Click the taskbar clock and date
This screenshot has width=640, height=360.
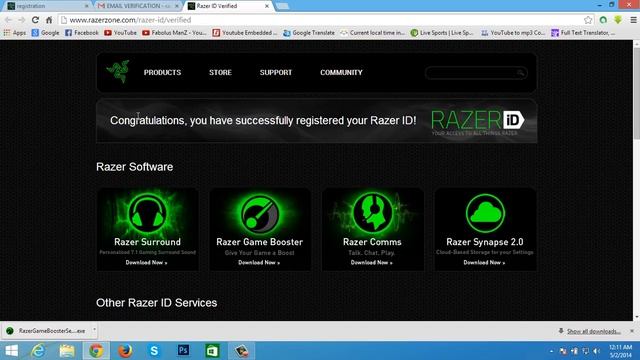point(620,351)
